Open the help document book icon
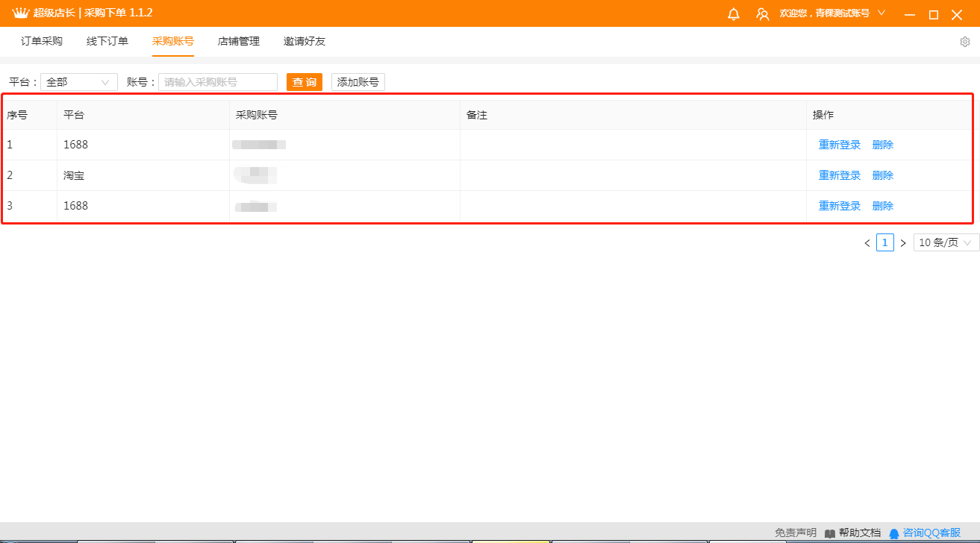Image resolution: width=980 pixels, height=543 pixels. [830, 533]
